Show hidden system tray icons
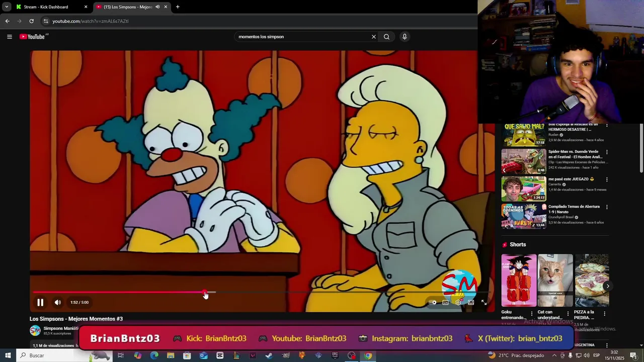Screen dimensions: 644x362 pyautogui.click(x=554, y=355)
